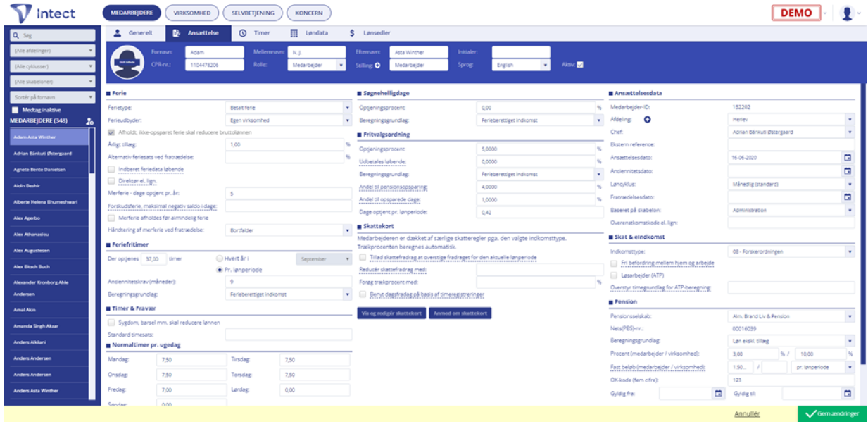The width and height of the screenshot is (868, 424).
Task: Switch to the Lønsedler tab
Action: point(370,32)
